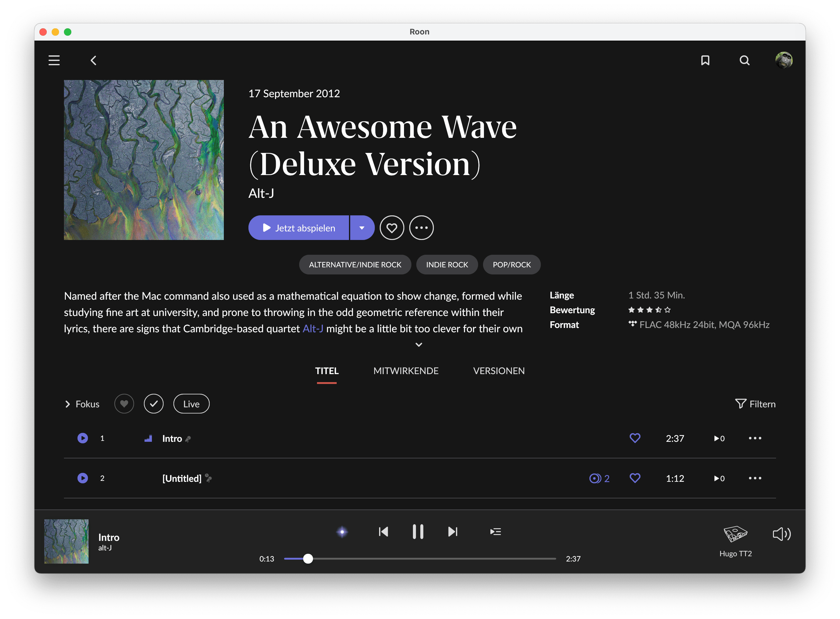The height and width of the screenshot is (619, 840).
Task: Skip to the next track
Action: point(453,532)
